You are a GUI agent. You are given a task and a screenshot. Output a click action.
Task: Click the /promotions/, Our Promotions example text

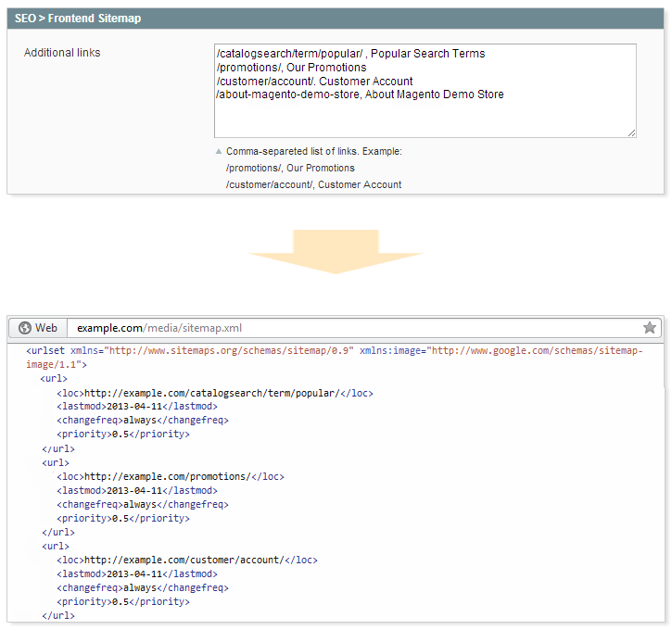pyautogui.click(x=290, y=168)
